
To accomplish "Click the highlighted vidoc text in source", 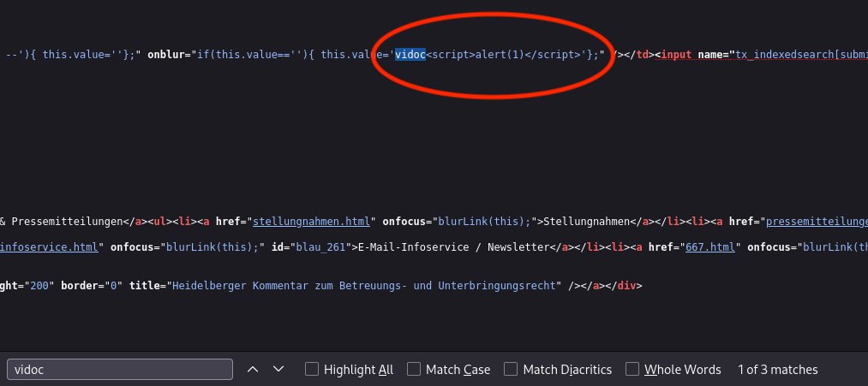I will pyautogui.click(x=410, y=55).
